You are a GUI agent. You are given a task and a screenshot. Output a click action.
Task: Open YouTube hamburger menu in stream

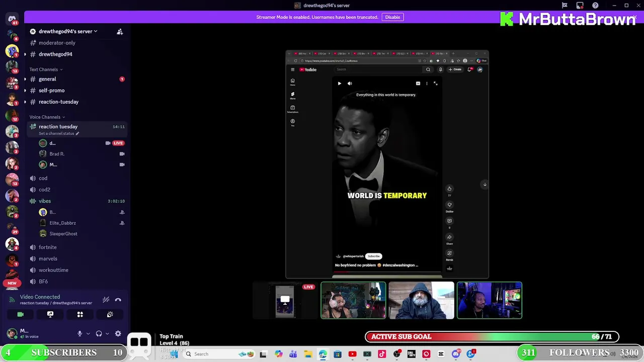point(292,69)
